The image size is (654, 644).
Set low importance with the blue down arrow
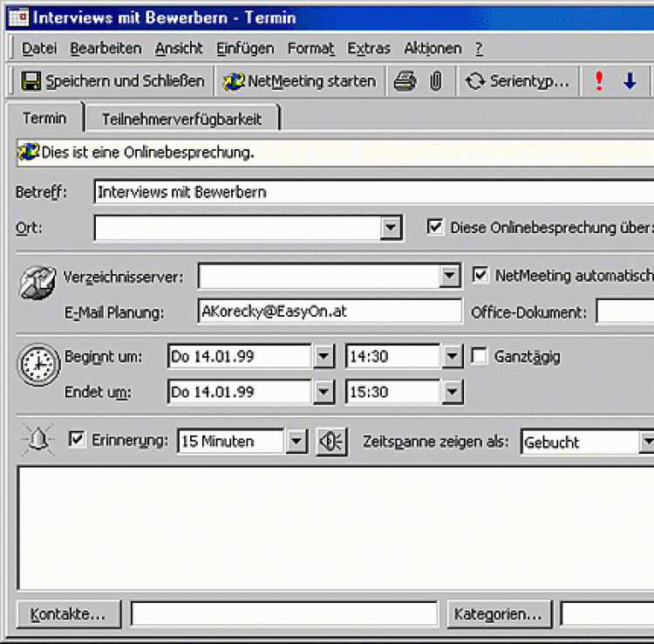(x=630, y=81)
